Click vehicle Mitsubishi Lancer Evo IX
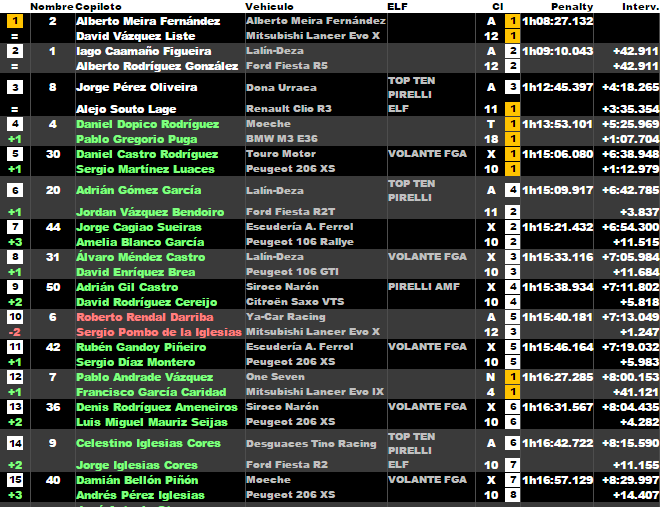 coord(315,392)
